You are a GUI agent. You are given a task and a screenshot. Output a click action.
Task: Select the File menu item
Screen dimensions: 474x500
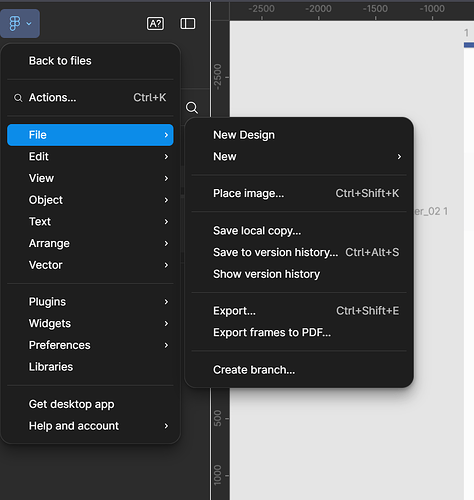(x=90, y=135)
